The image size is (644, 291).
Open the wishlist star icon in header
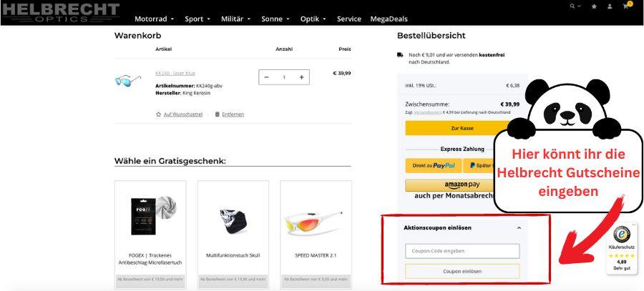click(594, 6)
